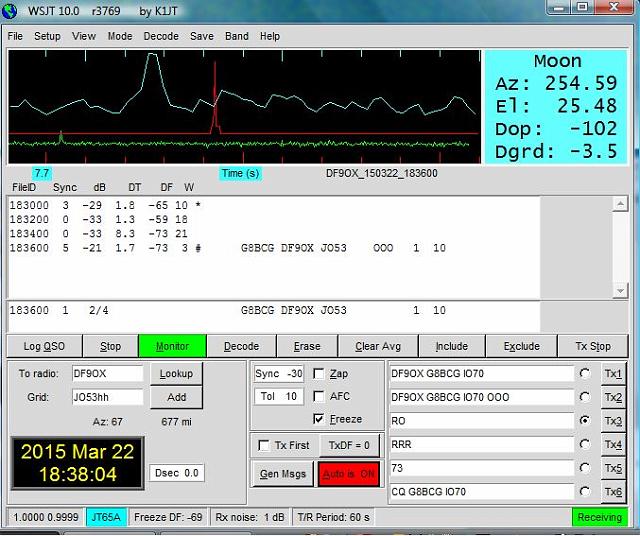Viewport: 640px width, 536px height.
Task: Select radio button for Tx2 message
Action: click(585, 397)
